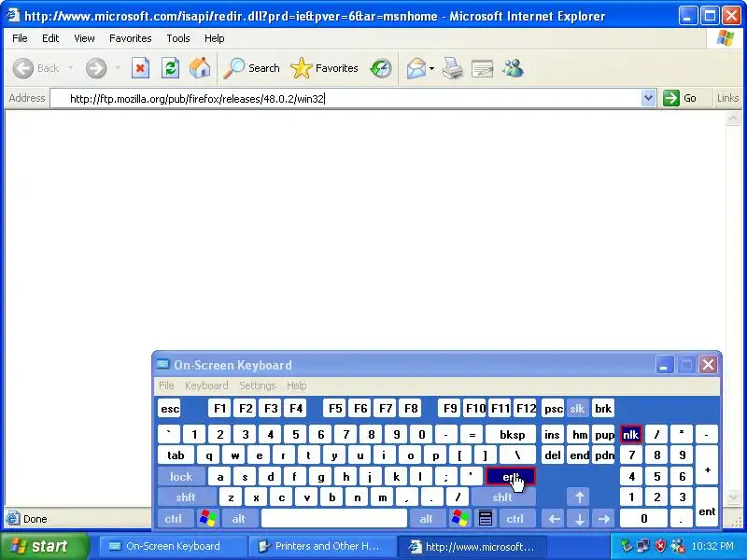Toggle the slk scroll lock key
This screenshot has height=560, width=747.
click(x=577, y=408)
